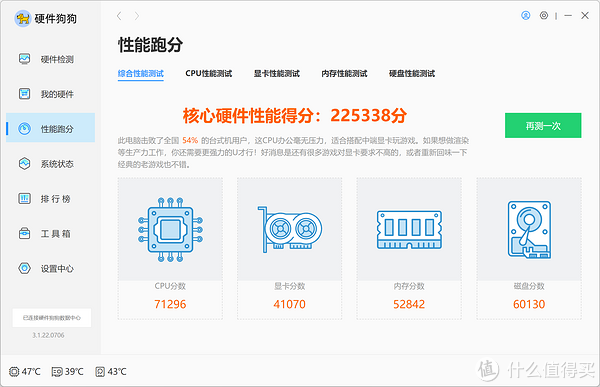Click the CPU分数 label
Screen dimensions: 600x387
pyautogui.click(x=170, y=286)
